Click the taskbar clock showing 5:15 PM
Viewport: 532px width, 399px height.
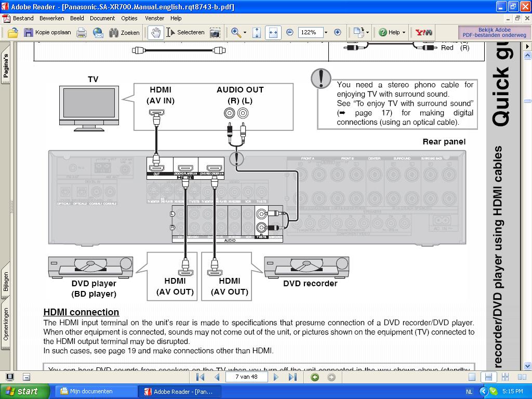pyautogui.click(x=513, y=392)
